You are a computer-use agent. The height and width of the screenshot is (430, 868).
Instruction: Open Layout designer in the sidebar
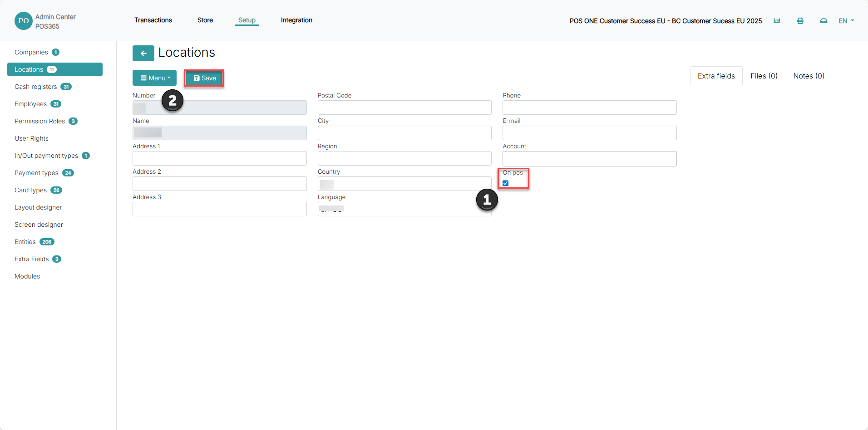(38, 207)
